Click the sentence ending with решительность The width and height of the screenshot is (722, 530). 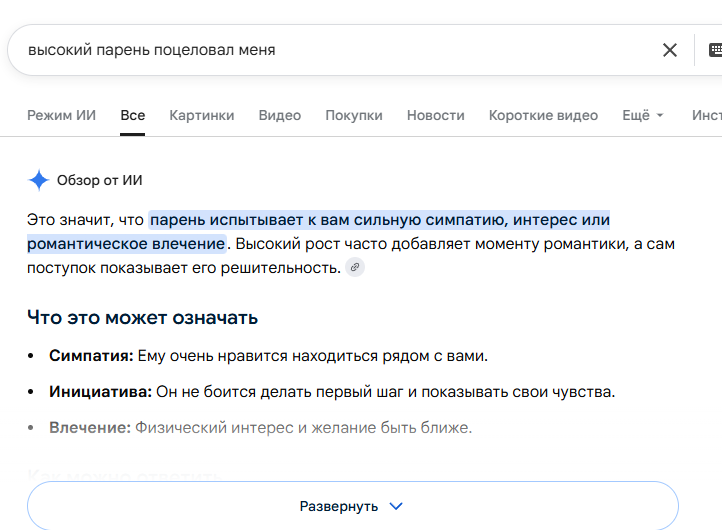pos(351,256)
